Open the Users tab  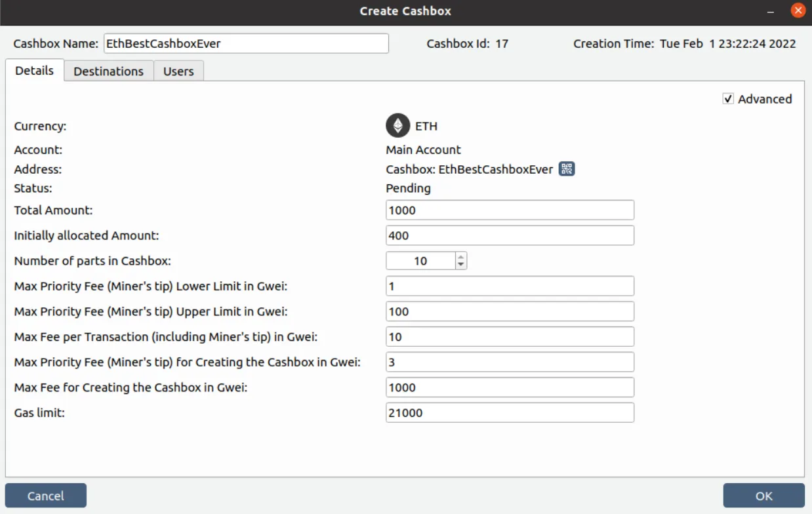pos(178,71)
